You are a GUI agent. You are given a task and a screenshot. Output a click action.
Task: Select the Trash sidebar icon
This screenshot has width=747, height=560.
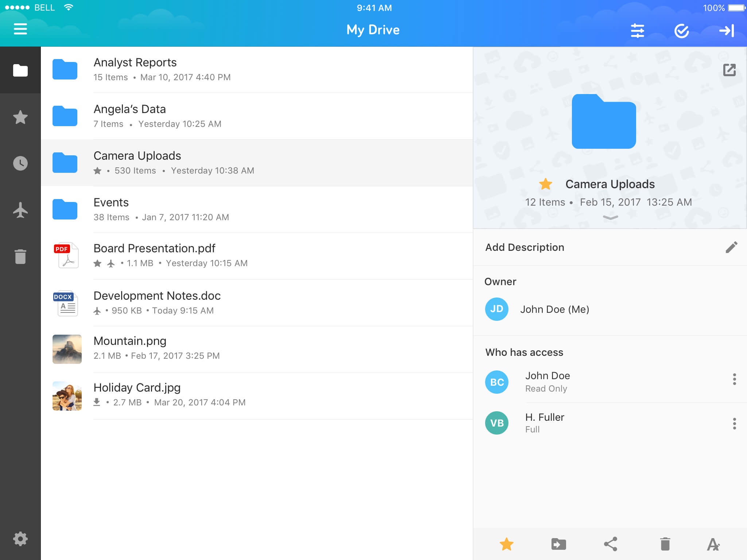click(20, 256)
